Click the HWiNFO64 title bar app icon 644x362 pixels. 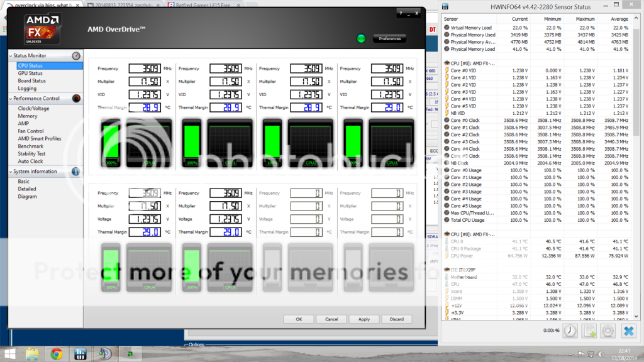click(x=445, y=6)
